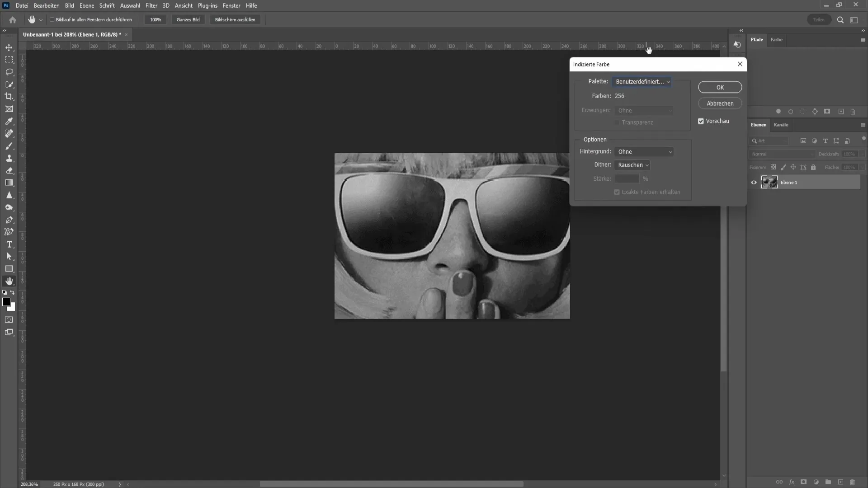This screenshot has width=868, height=488.
Task: Click the horizontal scrollbar thumb
Action: click(x=392, y=484)
